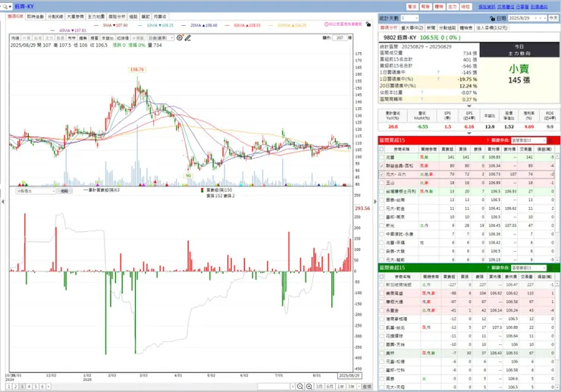Select the pencil drawing tool
This screenshot has width=561, height=392.
pyautogui.click(x=188, y=38)
